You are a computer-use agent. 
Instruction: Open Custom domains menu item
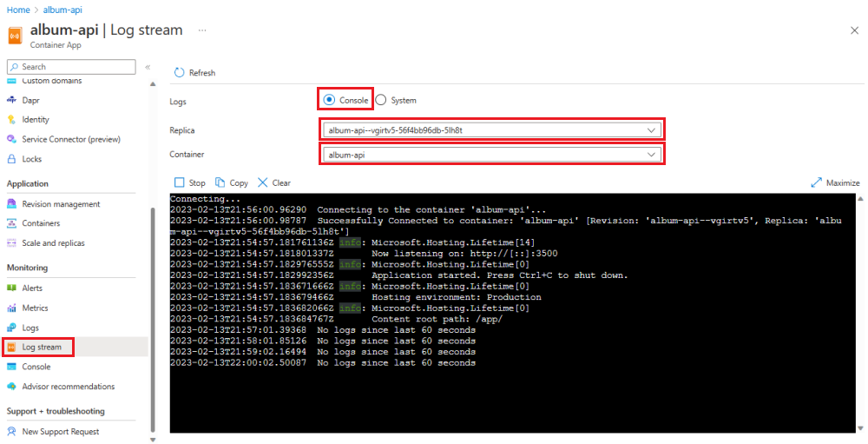click(51, 81)
